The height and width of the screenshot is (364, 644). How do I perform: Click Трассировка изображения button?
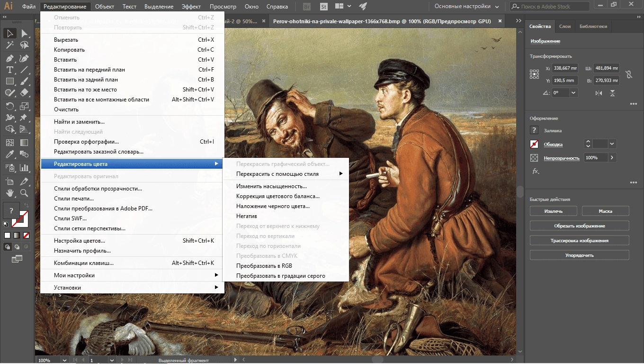click(x=580, y=240)
